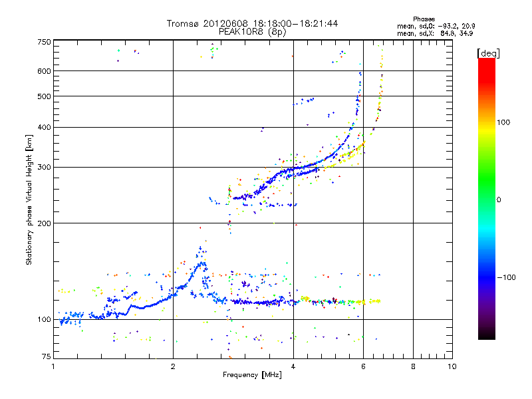
Task: Click the y-axis '300' tick label
Action: 44,168
